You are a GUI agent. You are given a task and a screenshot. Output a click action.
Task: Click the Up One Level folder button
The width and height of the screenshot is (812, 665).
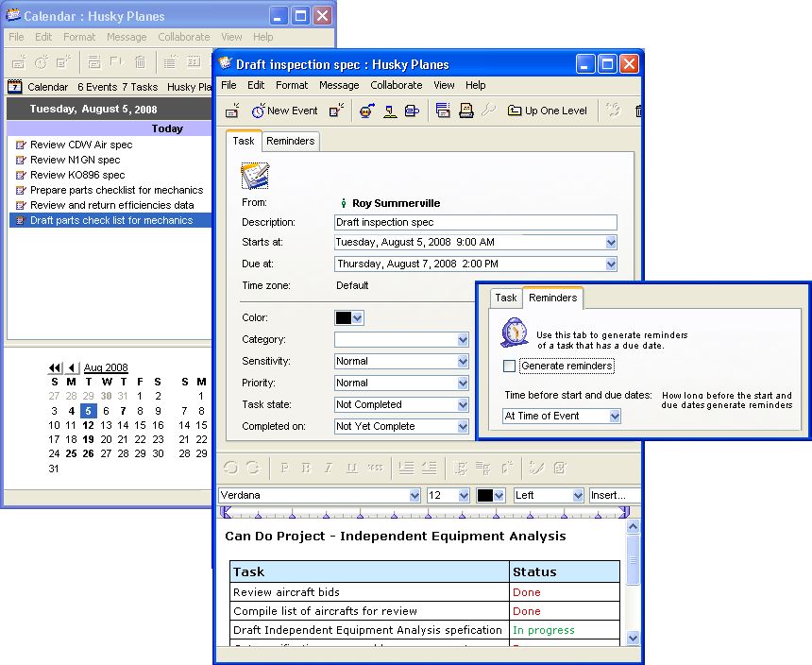coord(547,111)
